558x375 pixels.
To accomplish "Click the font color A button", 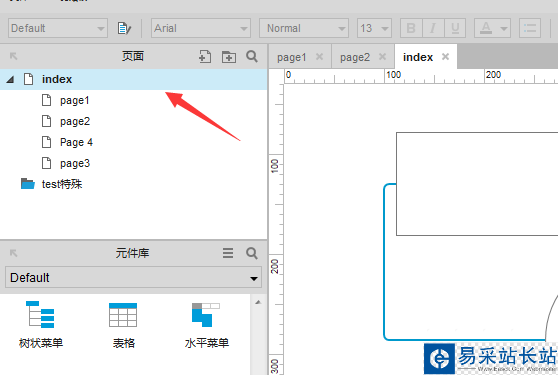I will tap(486, 28).
